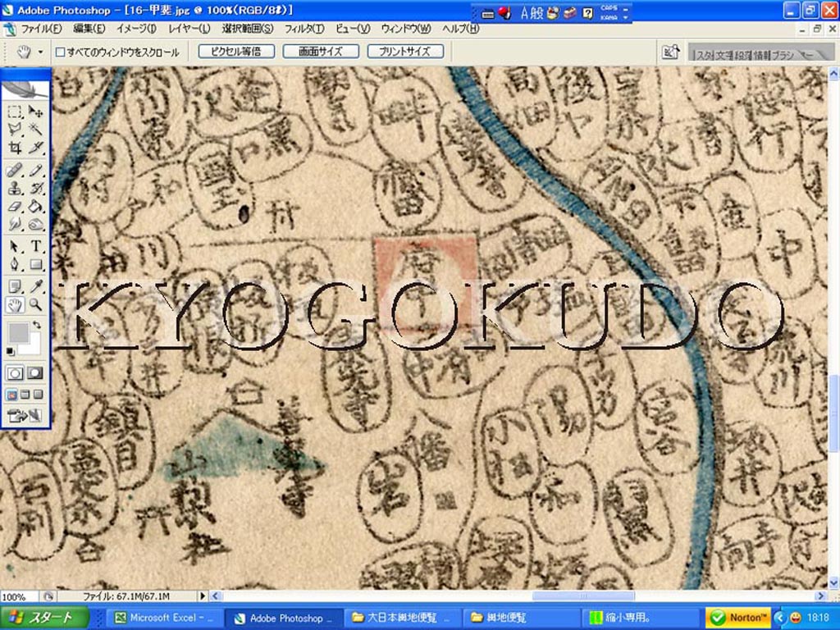The image size is (840, 630).
Task: Click the 画面サイズ button
Action: click(321, 52)
